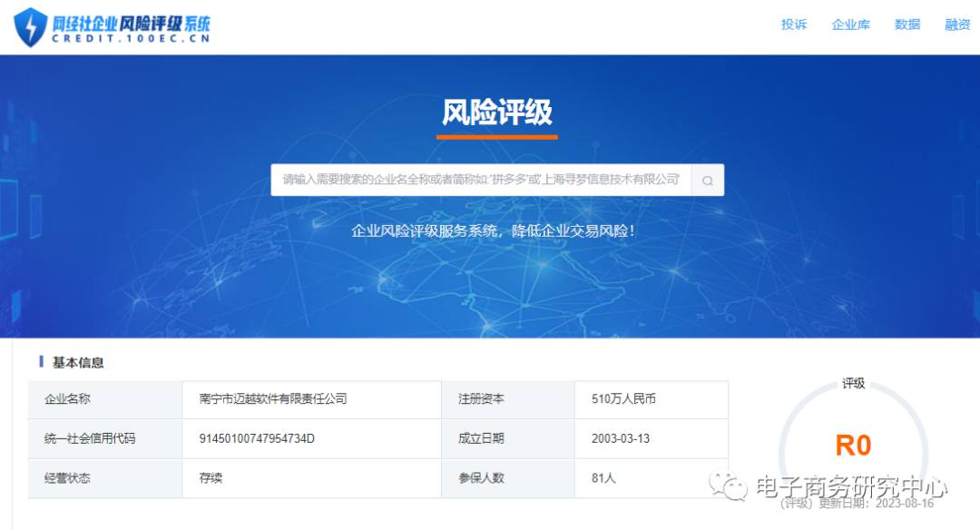The height and width of the screenshot is (530, 980).
Task: Click the site logo shield icon
Action: pyautogui.click(x=31, y=27)
